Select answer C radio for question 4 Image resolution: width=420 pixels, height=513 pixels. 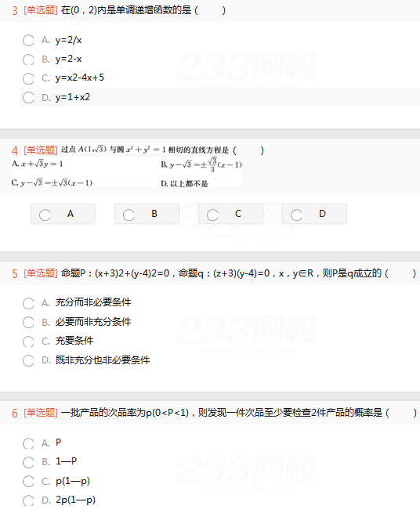(212, 215)
